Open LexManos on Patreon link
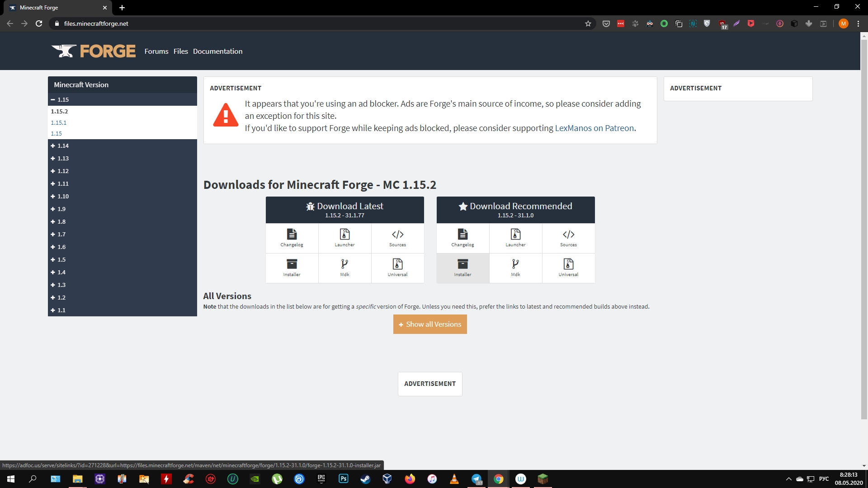 594,128
